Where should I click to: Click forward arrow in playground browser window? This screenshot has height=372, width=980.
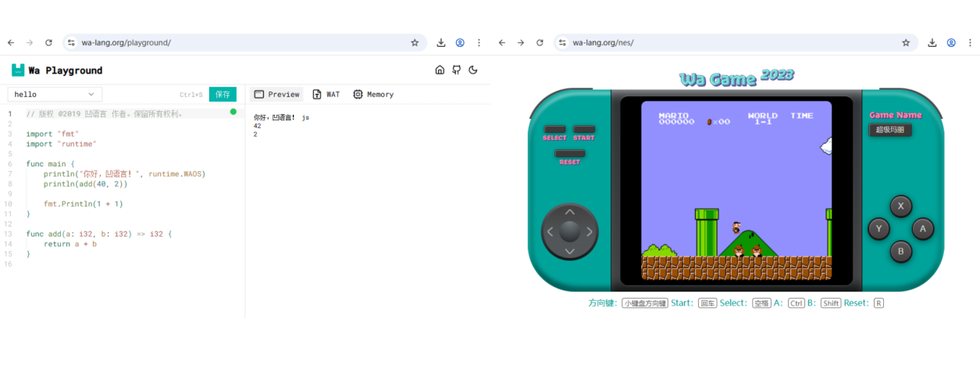[30, 43]
